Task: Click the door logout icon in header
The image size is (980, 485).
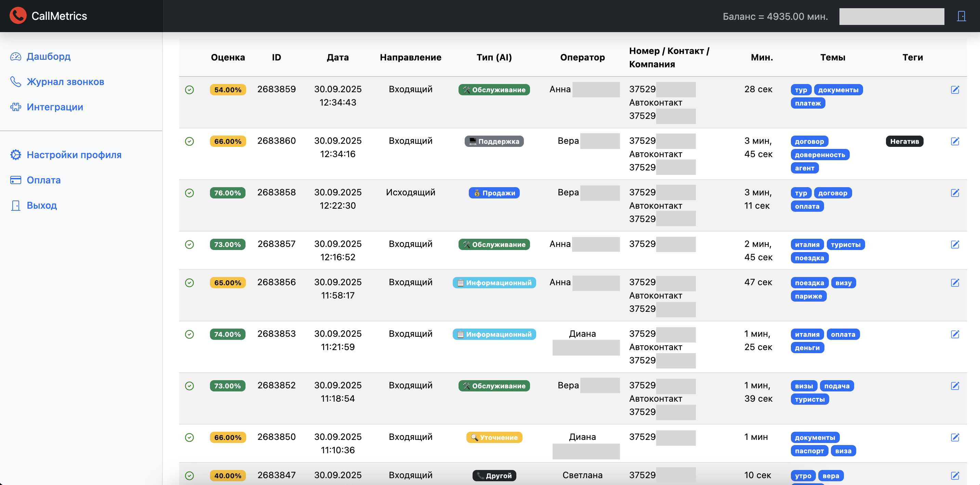Action: pos(961,16)
